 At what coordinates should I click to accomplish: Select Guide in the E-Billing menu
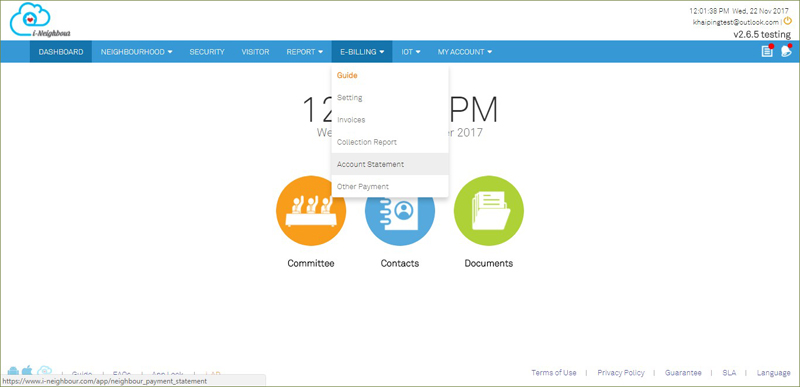(390, 75)
